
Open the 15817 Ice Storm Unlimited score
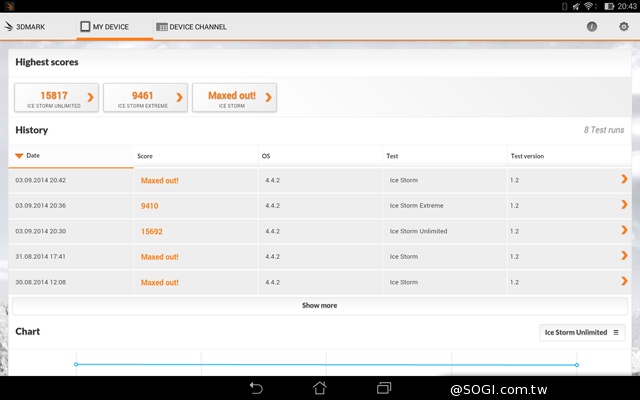(56, 98)
